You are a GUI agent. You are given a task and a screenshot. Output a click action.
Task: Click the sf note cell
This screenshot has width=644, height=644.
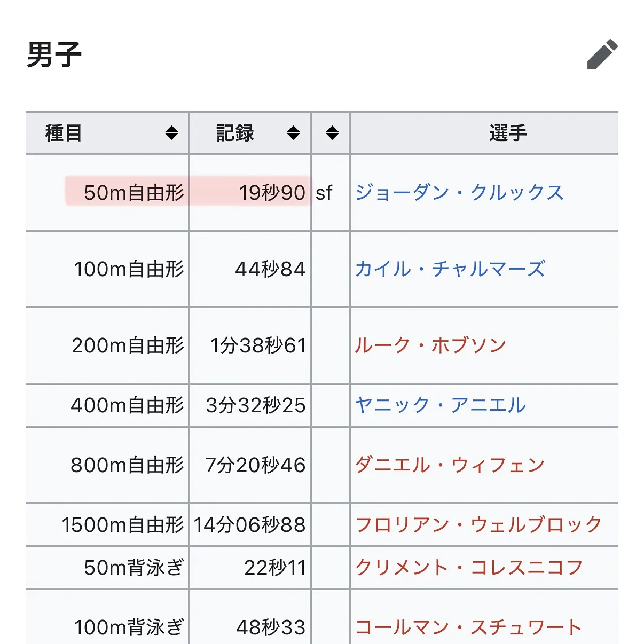tap(324, 192)
